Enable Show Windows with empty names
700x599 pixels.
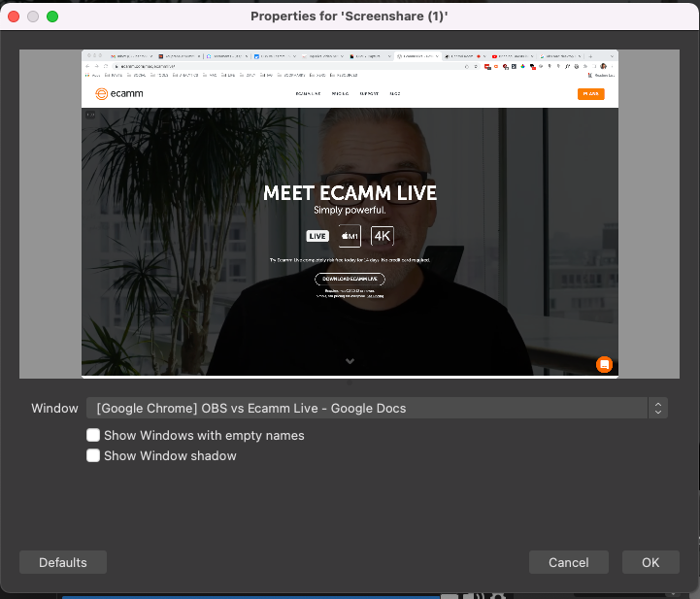point(93,435)
